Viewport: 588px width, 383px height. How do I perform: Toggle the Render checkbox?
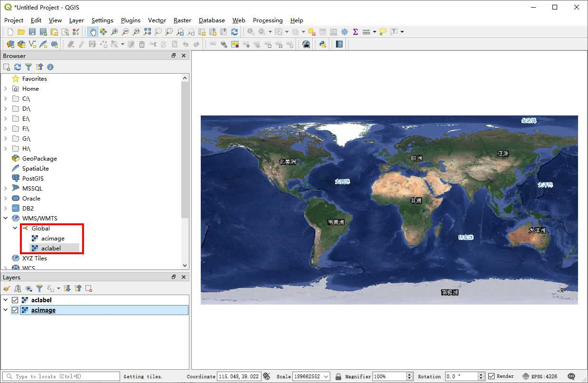492,376
